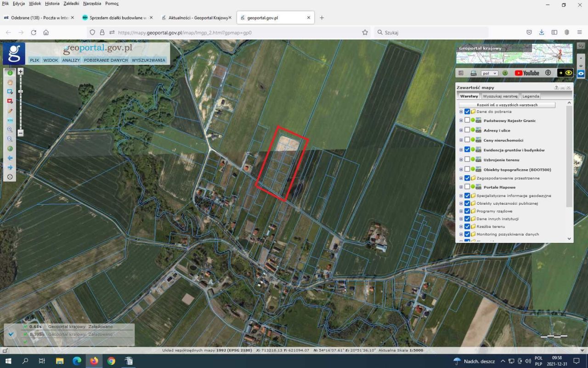This screenshot has height=368, width=588.
Task: Click the magnifier zoom-in tool
Action: tap(10, 130)
